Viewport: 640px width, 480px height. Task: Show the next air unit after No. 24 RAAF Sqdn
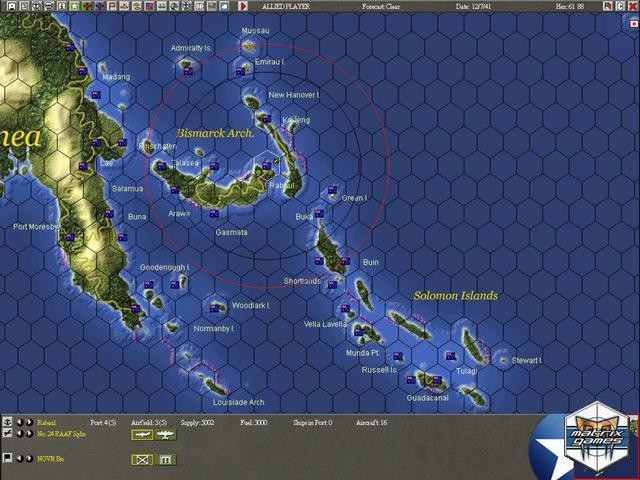(29, 434)
